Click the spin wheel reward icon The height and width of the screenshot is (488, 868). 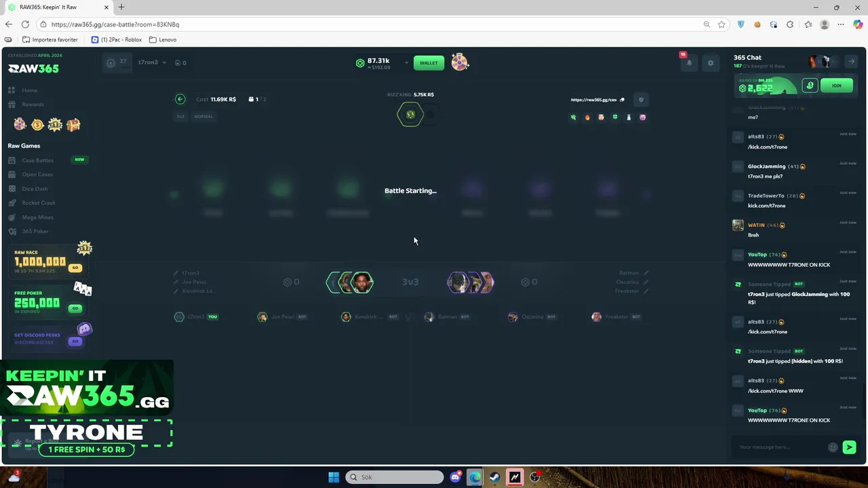(x=20, y=124)
